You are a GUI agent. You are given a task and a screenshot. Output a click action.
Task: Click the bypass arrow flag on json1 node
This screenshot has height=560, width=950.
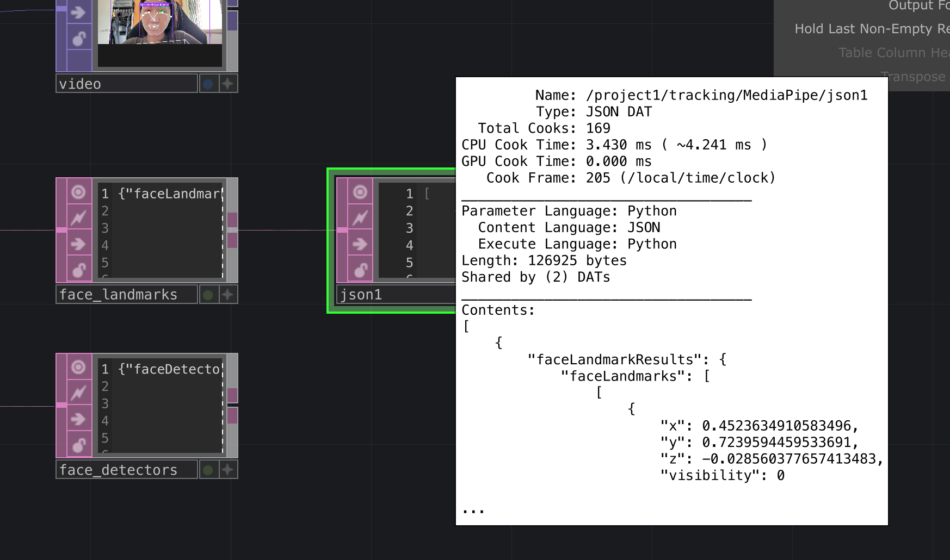(x=360, y=244)
